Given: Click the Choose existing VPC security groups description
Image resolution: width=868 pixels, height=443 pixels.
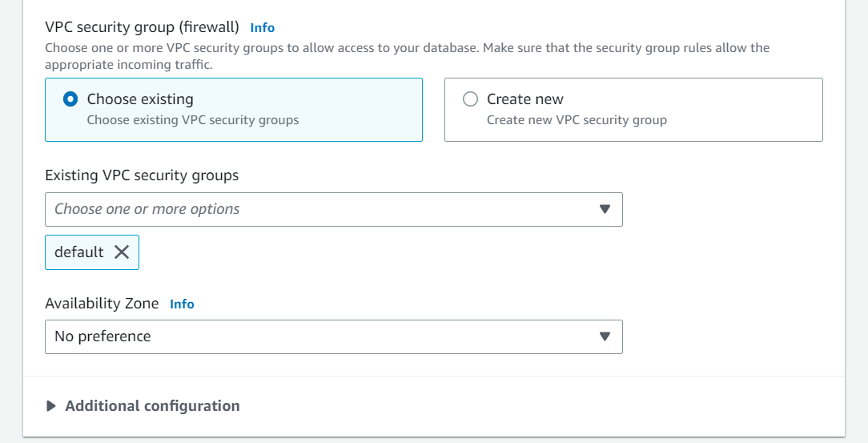Looking at the screenshot, I should (193, 120).
